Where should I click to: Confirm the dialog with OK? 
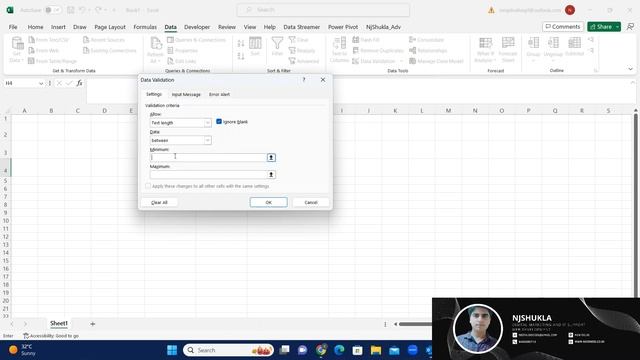[x=269, y=202]
